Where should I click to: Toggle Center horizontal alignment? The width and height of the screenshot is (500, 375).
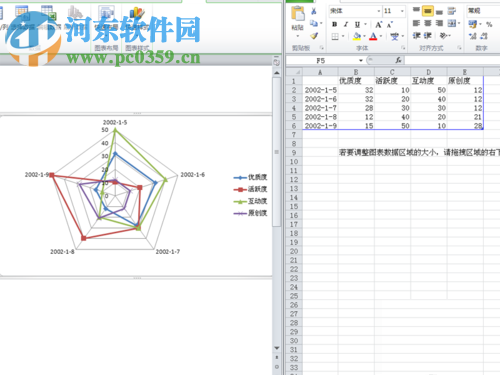pos(428,23)
